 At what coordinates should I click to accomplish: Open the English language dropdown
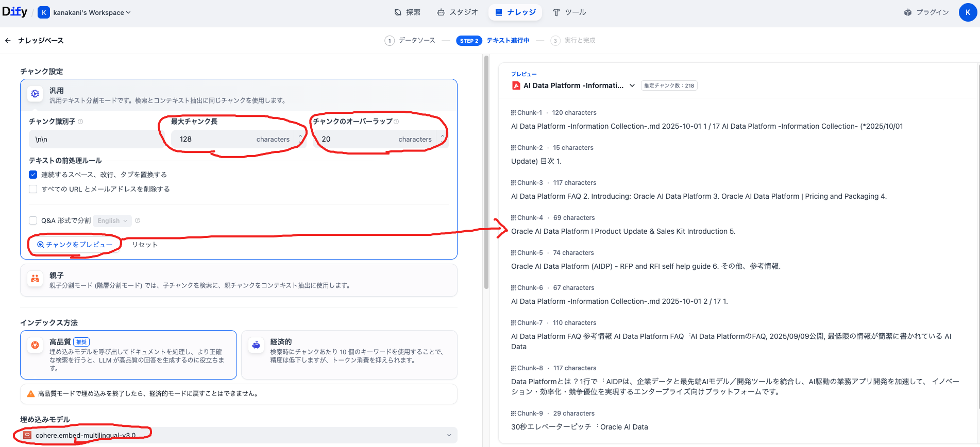112,220
